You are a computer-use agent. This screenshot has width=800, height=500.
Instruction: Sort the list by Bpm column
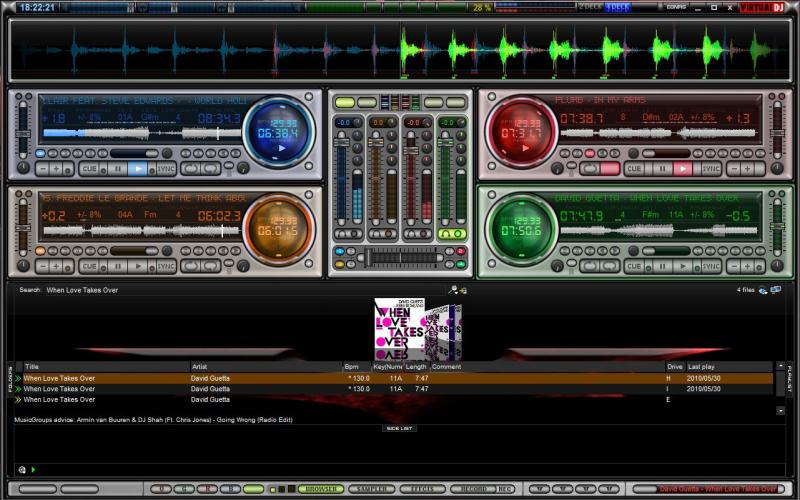point(357,366)
